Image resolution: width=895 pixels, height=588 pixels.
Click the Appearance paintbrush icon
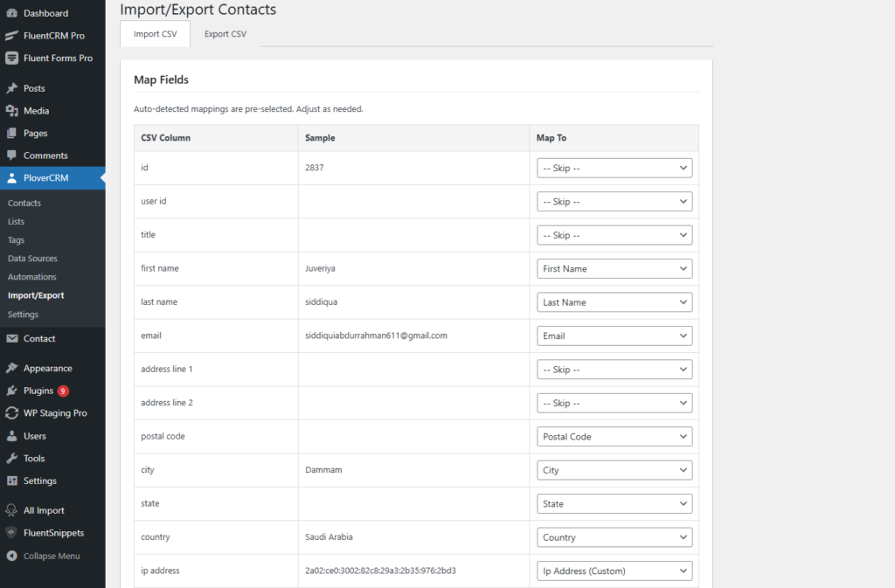(x=11, y=369)
